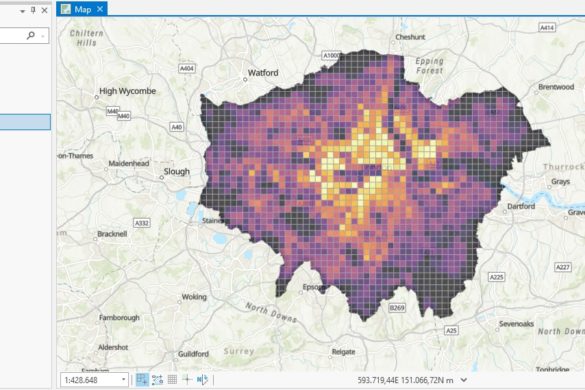This screenshot has width=585, height=390.
Task: Click the map rotation north-arrow icon
Action: (x=202, y=380)
